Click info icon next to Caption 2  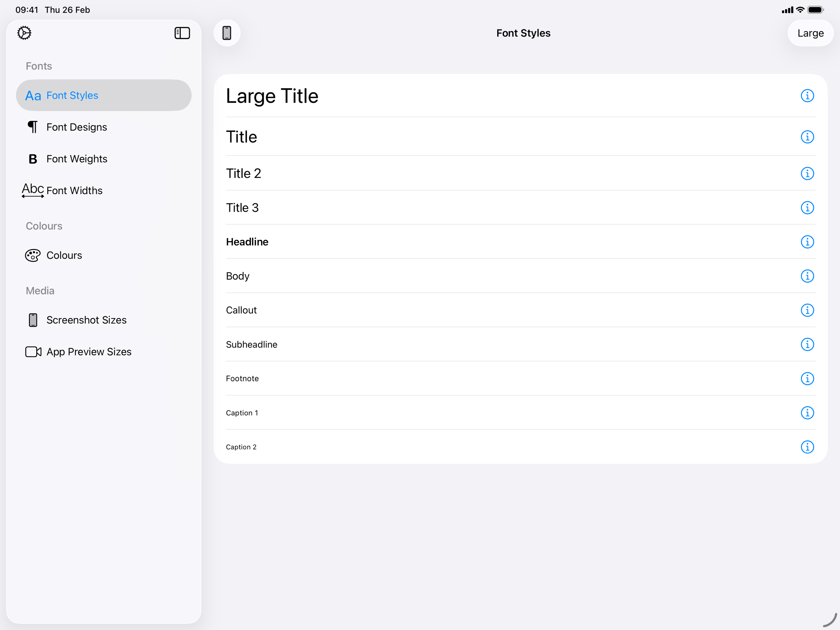[x=807, y=447]
